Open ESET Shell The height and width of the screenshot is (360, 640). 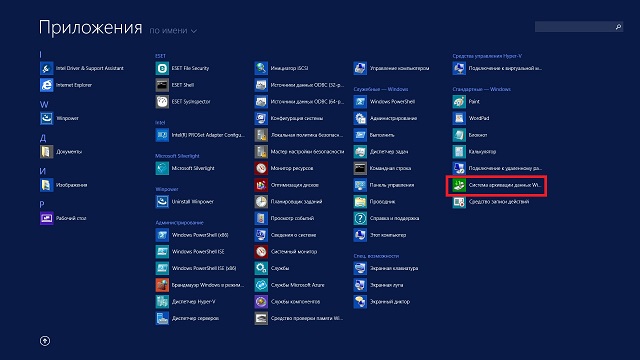pos(175,85)
